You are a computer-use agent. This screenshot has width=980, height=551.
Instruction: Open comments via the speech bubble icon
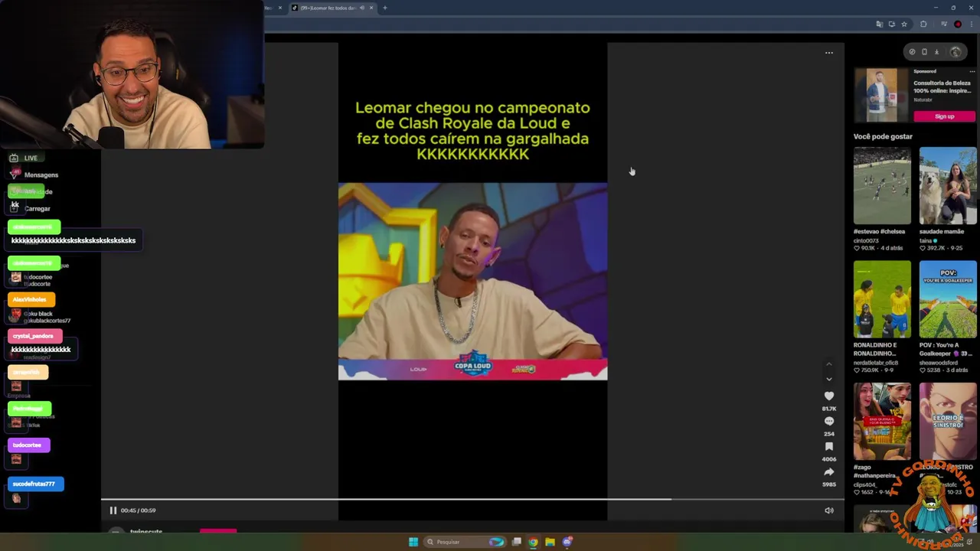coord(829,422)
